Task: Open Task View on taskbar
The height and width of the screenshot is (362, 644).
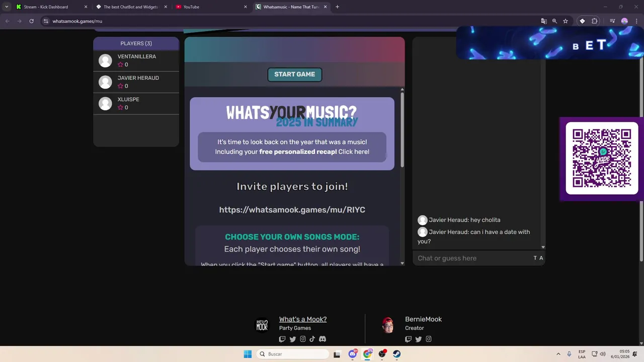Action: pos(337,354)
